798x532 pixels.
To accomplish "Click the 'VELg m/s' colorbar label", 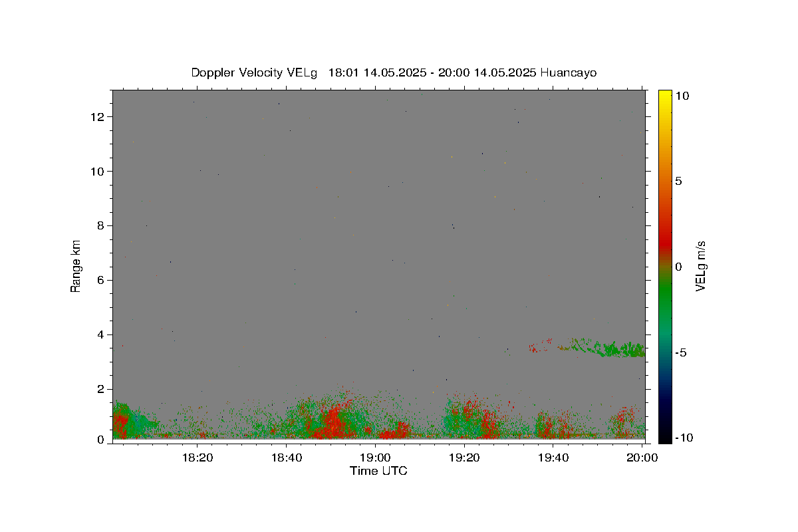I will pyautogui.click(x=700, y=266).
